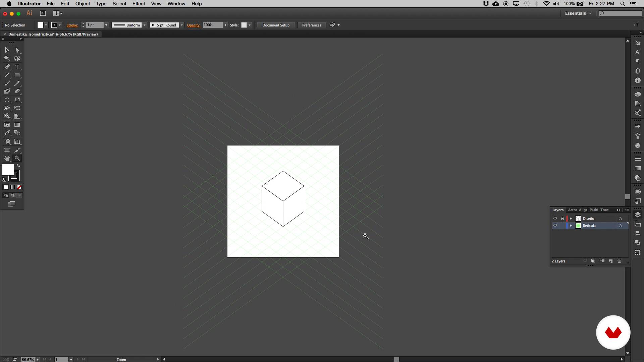The image size is (644, 362).
Task: Open graphic Style dropdown
Action: (x=250, y=25)
